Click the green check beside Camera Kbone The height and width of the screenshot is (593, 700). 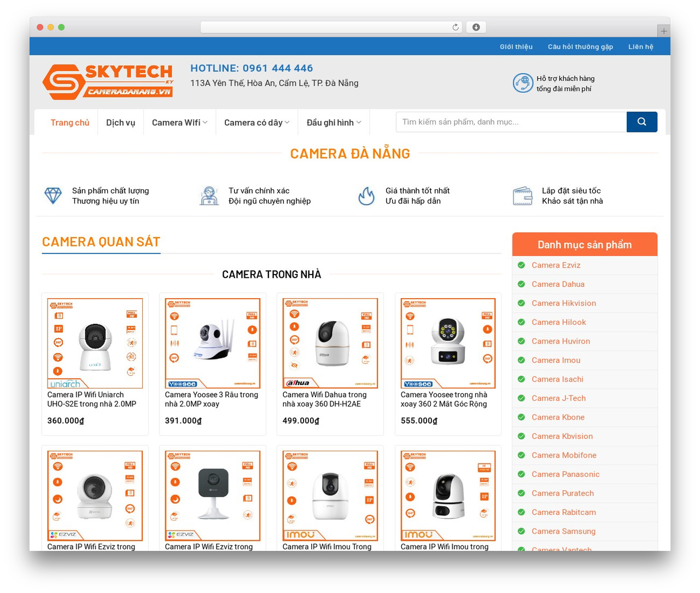point(521,417)
